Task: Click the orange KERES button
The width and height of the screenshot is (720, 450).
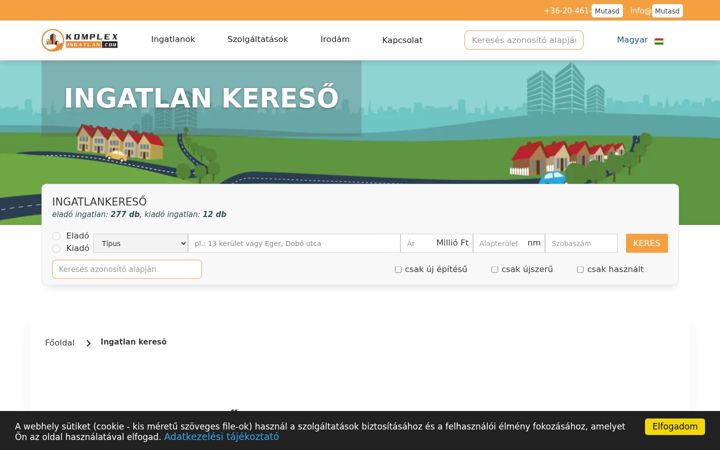Action: (x=647, y=243)
